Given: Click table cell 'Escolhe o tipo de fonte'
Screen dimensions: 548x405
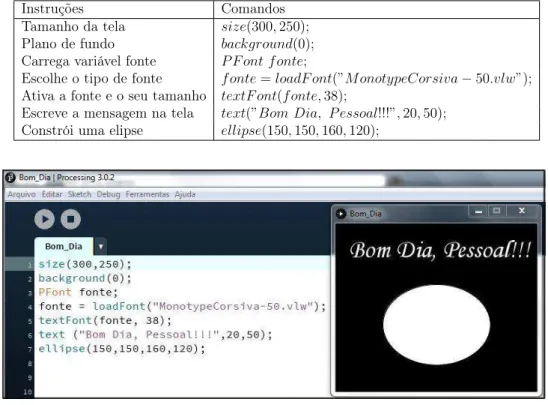Looking at the screenshot, I should coord(92,79).
